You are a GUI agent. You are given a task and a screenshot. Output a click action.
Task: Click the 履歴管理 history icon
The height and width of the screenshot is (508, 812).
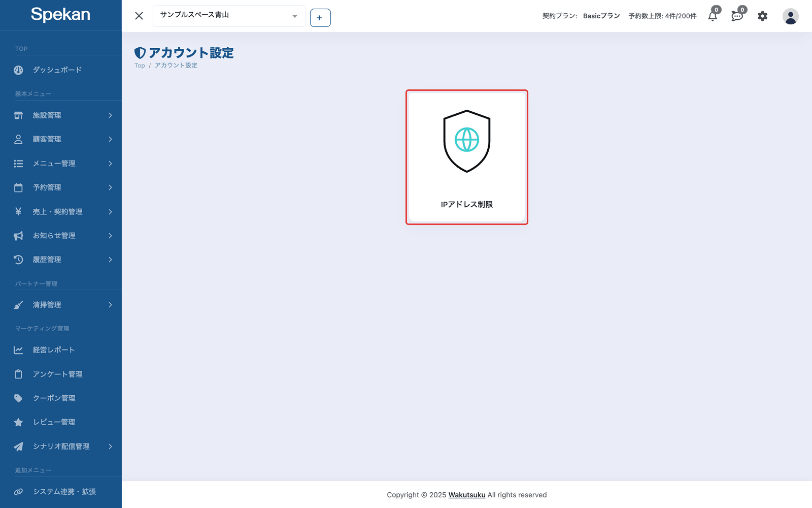click(x=18, y=260)
